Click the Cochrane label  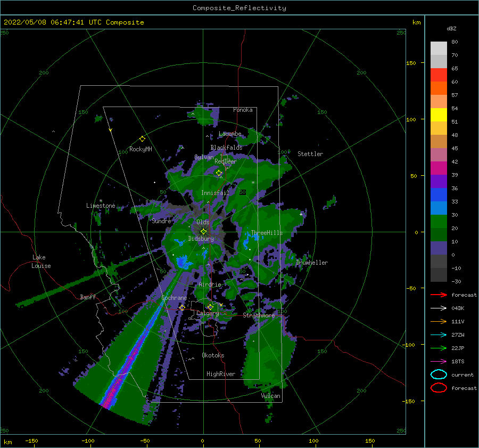(x=174, y=298)
